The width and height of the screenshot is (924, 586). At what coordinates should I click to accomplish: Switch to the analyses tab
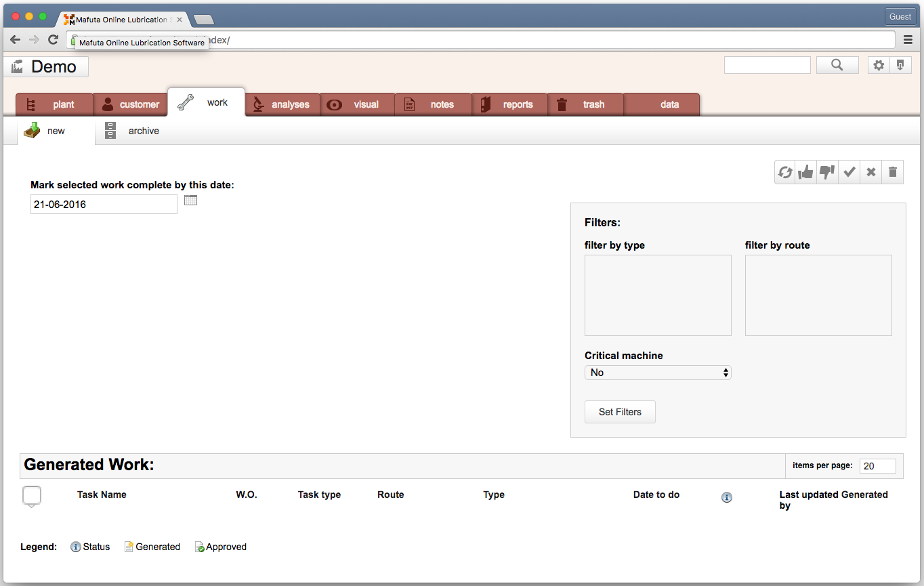[282, 104]
